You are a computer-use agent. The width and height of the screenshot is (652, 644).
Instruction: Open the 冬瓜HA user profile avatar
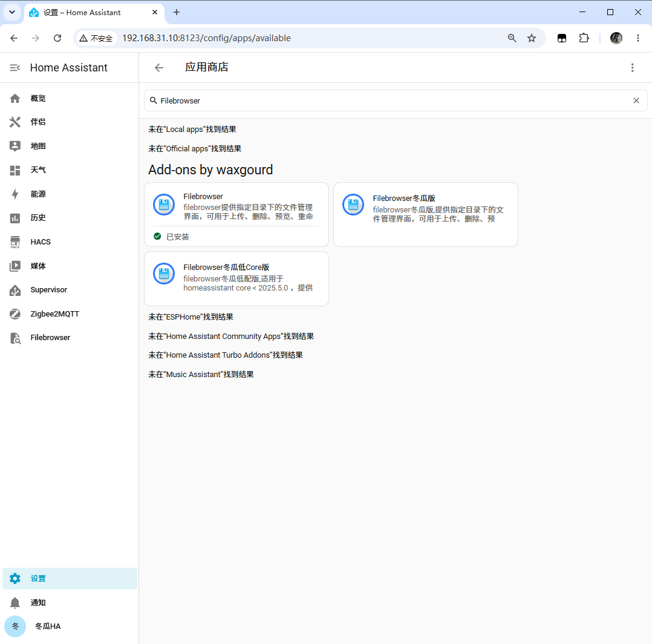point(15,626)
